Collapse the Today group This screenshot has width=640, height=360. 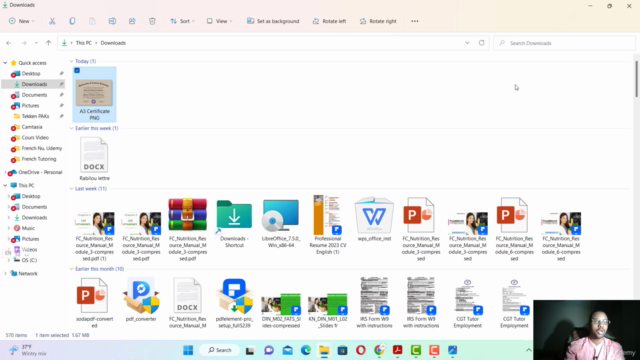click(x=71, y=61)
